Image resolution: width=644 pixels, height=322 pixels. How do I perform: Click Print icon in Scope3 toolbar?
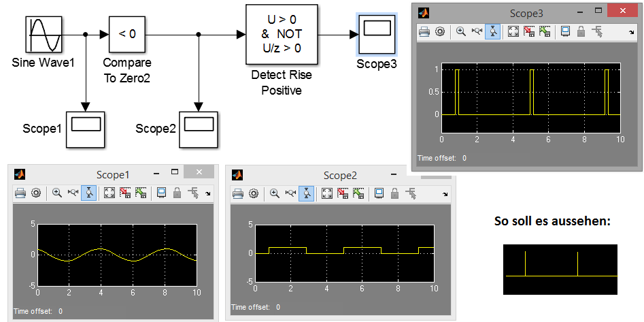coord(424,31)
